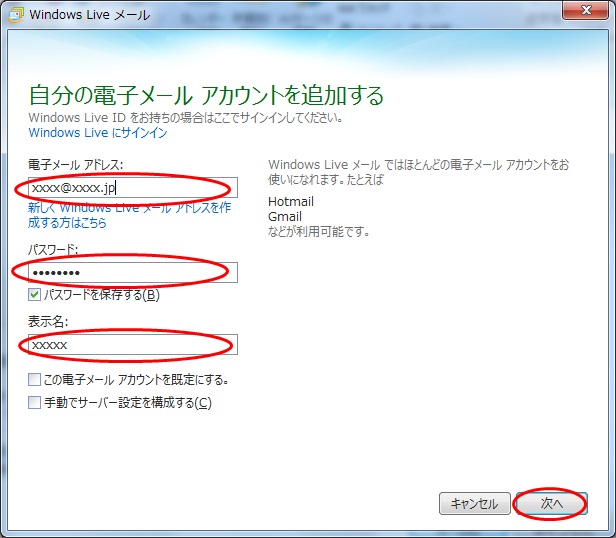This screenshot has height=538, width=616.
Task: Click the 電子メール アドレス label
Action: [x=75, y=164]
